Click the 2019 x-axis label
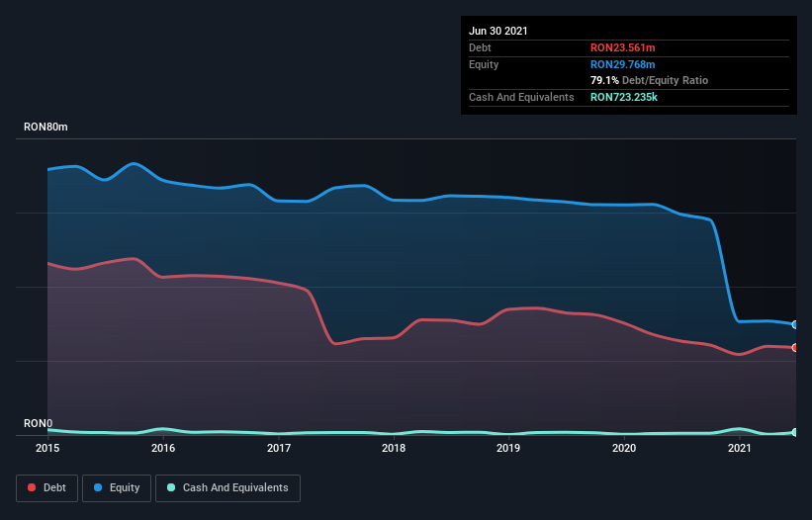 pyautogui.click(x=508, y=448)
